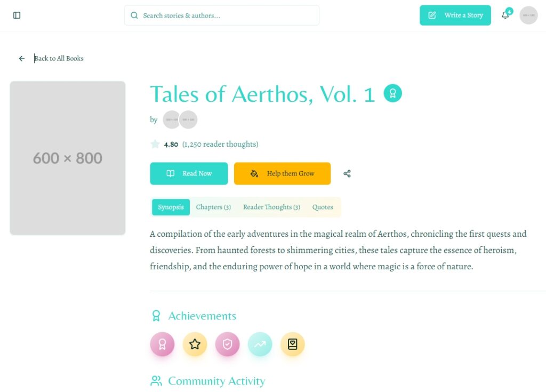Click the share icon
The image size is (546, 392).
tap(347, 174)
